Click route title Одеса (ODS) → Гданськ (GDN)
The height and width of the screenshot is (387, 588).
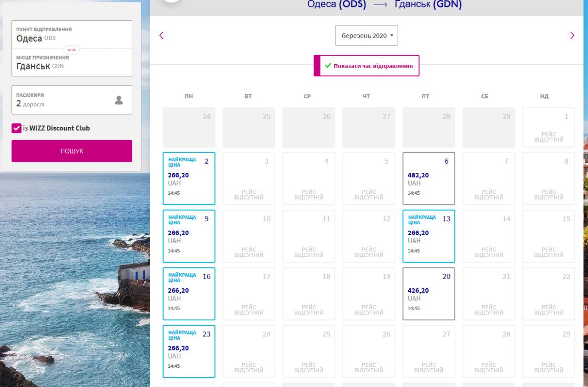tap(384, 5)
